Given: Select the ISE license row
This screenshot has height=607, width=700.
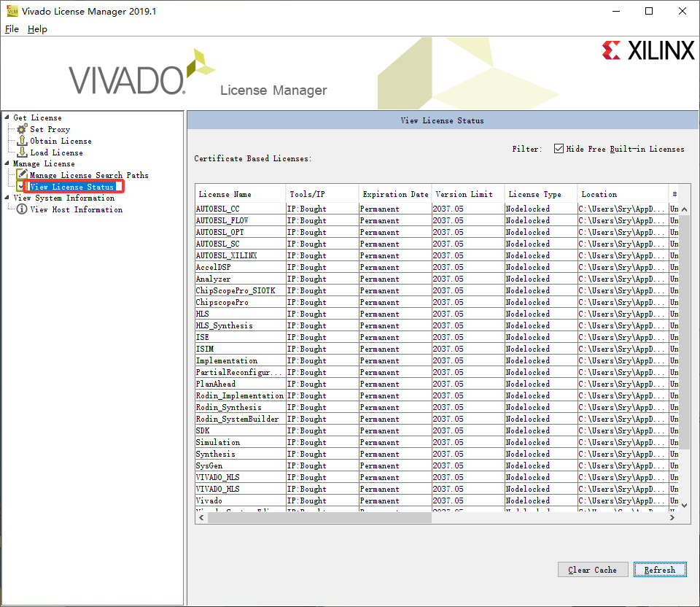Looking at the screenshot, I should point(437,337).
